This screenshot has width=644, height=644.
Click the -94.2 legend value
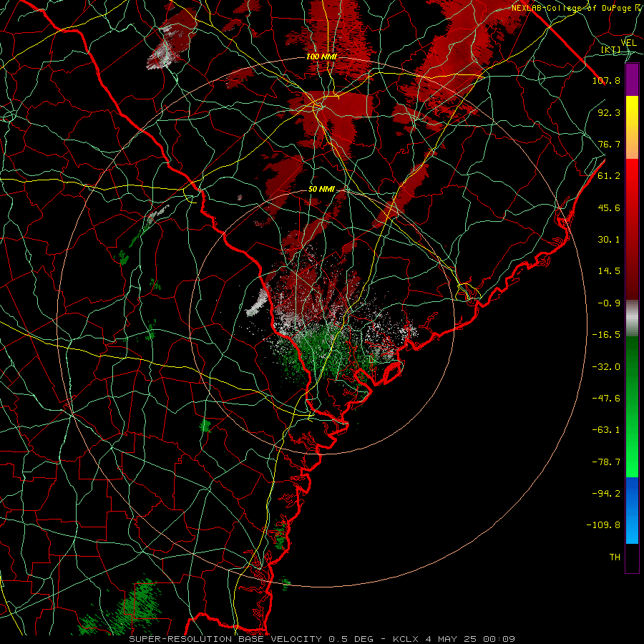point(606,493)
